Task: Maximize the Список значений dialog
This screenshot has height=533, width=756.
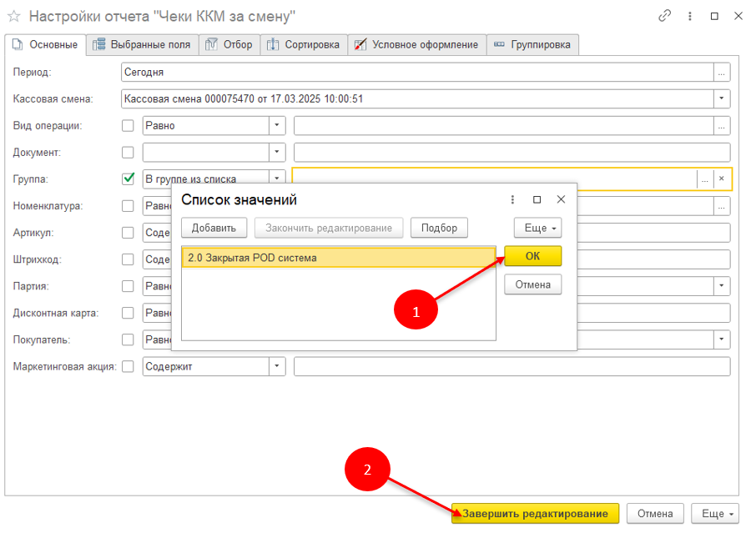Action: (x=537, y=200)
